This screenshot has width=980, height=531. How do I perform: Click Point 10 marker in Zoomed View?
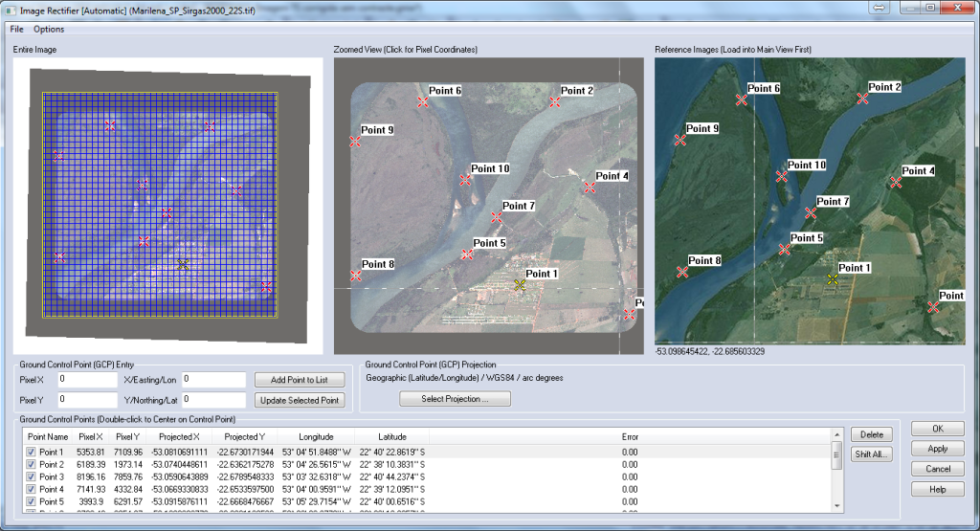[x=466, y=179]
